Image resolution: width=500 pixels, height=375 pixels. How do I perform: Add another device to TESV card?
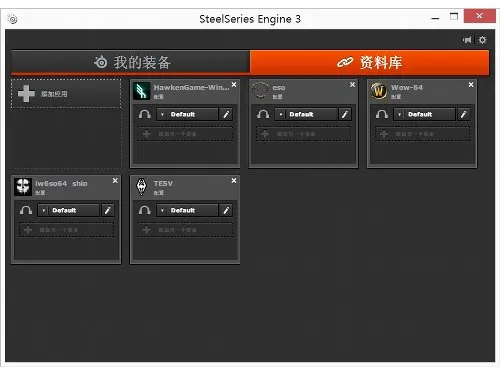[x=185, y=230]
